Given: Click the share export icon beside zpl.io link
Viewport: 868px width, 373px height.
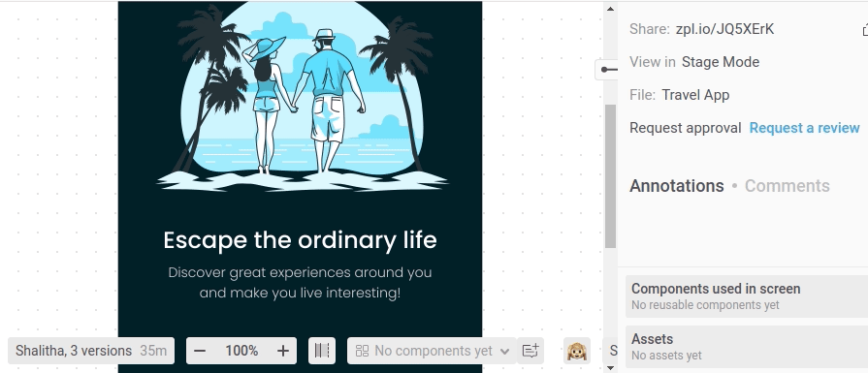Looking at the screenshot, I should click(x=865, y=29).
